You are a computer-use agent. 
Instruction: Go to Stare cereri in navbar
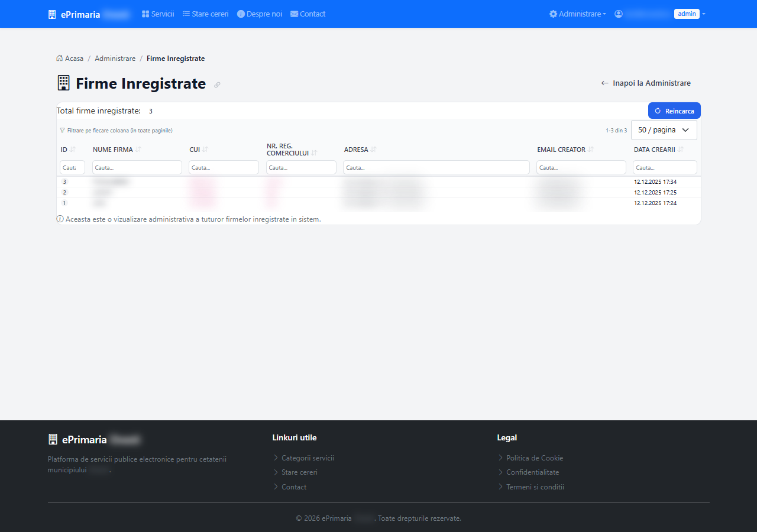point(205,14)
